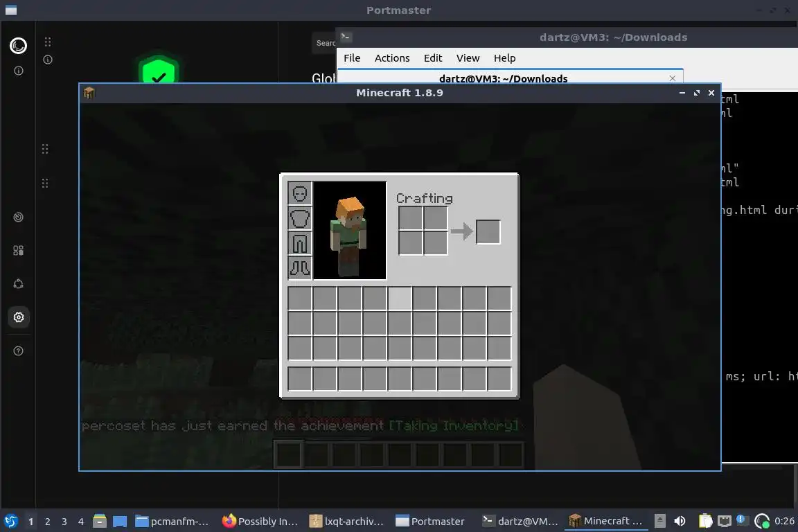Open the clipboard tray icon
The image size is (798, 532).
[705, 521]
